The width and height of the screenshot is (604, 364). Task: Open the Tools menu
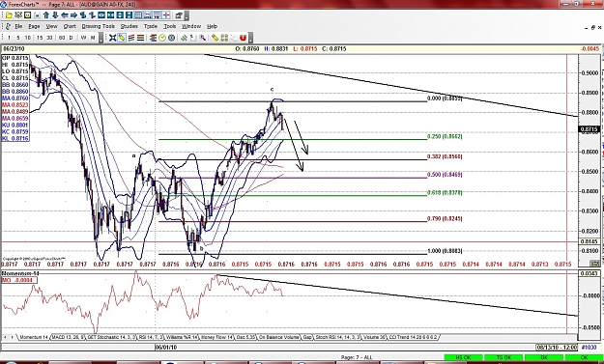click(x=169, y=26)
